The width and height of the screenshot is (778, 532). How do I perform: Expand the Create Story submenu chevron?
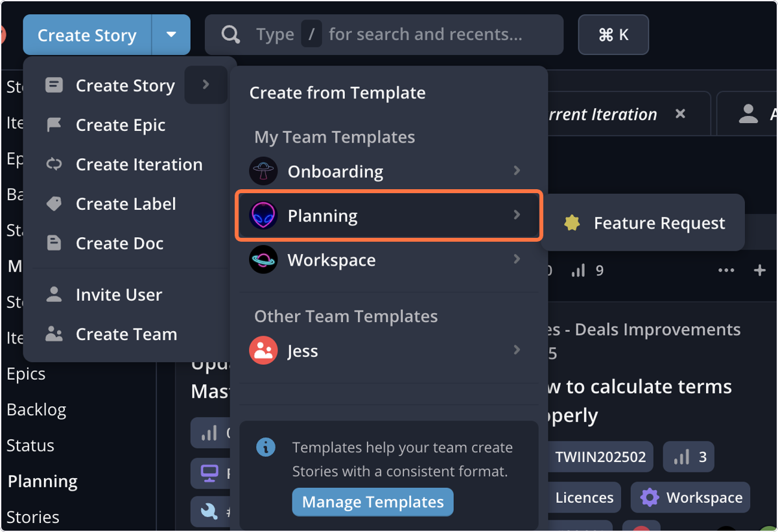pyautogui.click(x=206, y=85)
